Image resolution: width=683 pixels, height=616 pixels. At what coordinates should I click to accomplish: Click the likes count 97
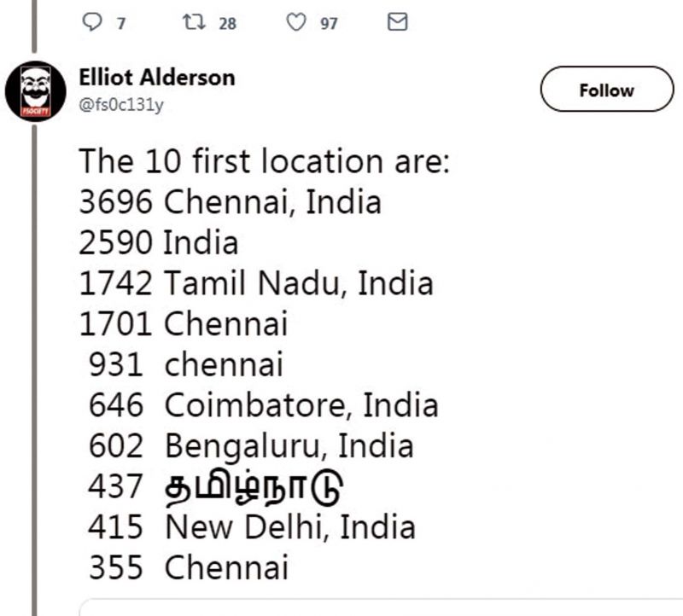pyautogui.click(x=329, y=23)
